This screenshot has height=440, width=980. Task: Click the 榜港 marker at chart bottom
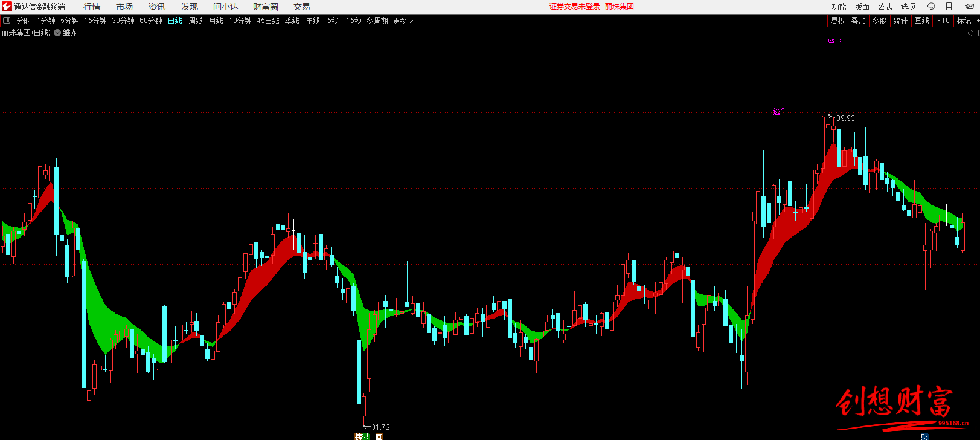[x=362, y=436]
